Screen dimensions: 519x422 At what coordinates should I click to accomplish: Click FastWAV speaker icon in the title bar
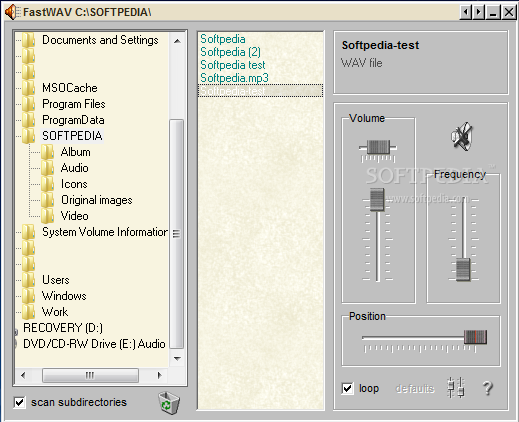[x=12, y=12]
